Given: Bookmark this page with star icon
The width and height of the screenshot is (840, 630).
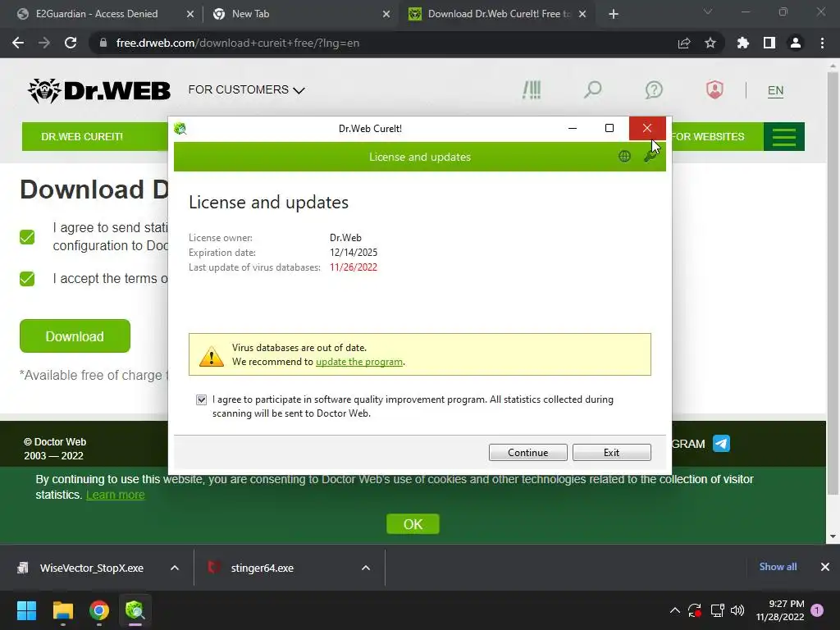Looking at the screenshot, I should point(710,43).
